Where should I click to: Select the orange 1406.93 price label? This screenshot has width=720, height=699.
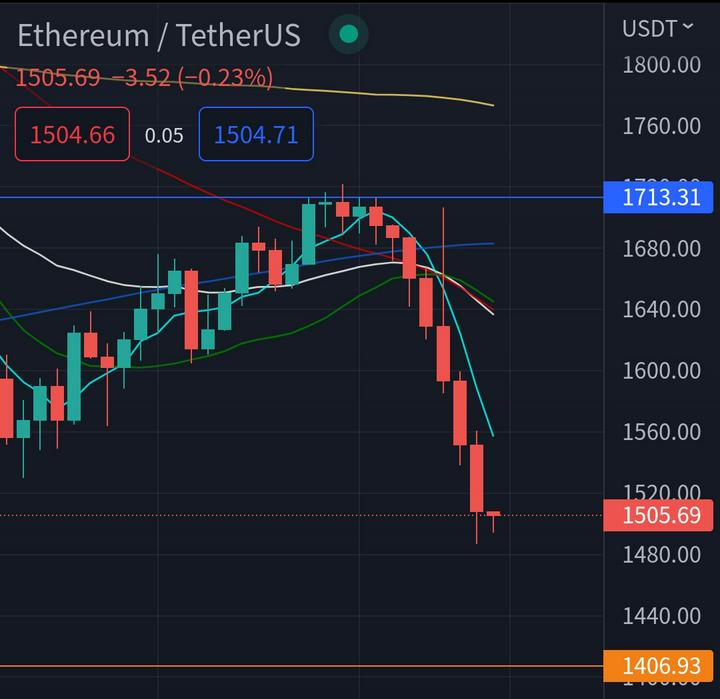(661, 665)
